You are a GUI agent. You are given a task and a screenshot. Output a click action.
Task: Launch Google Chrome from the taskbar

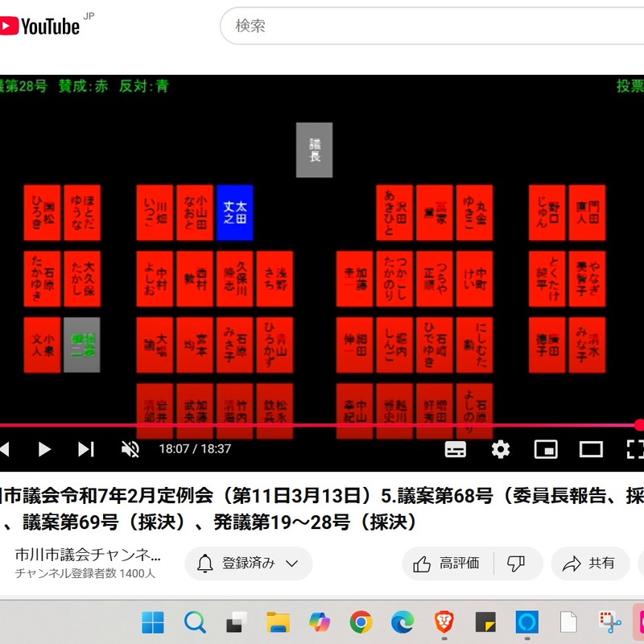pos(361,621)
